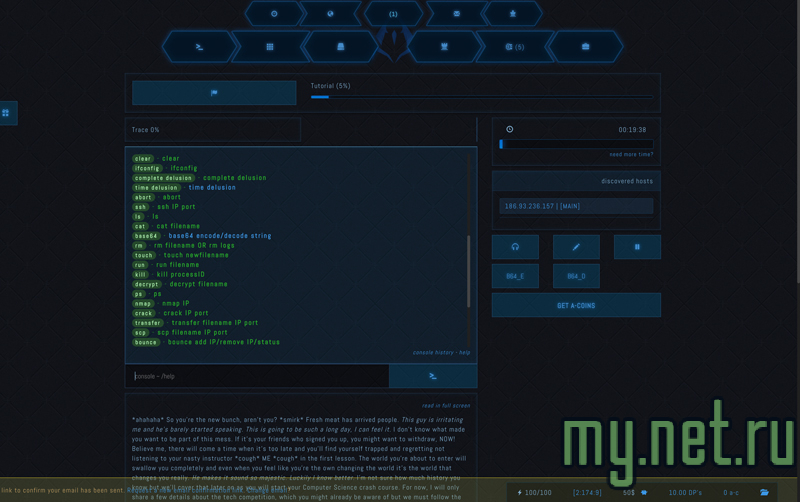Click the B64_D decode button
This screenshot has width=800, height=502.
pos(576,276)
